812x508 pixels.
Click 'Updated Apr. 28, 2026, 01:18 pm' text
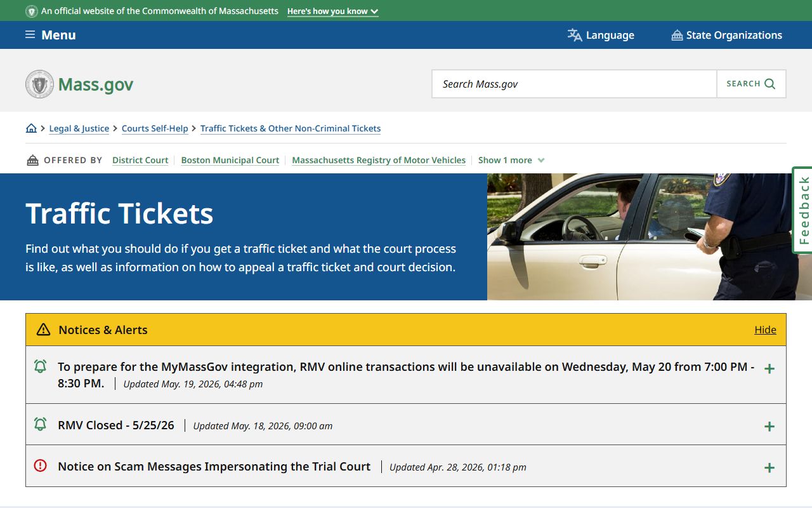click(x=458, y=467)
